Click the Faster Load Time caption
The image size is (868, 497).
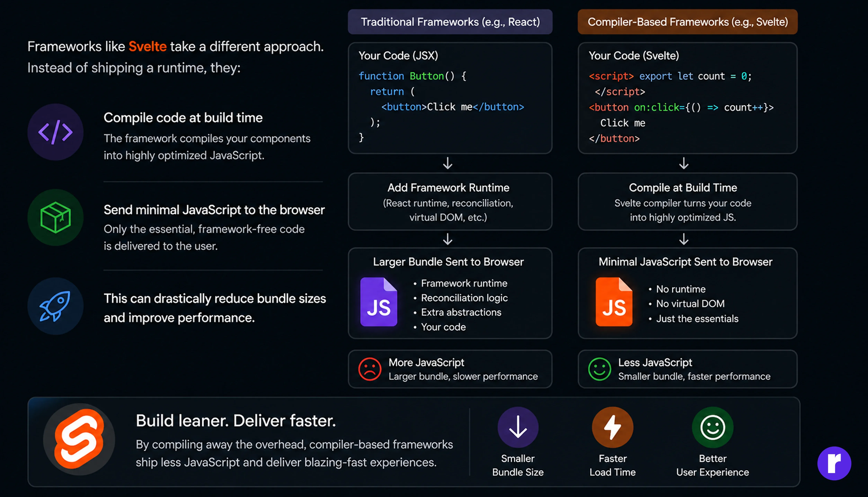(x=613, y=465)
